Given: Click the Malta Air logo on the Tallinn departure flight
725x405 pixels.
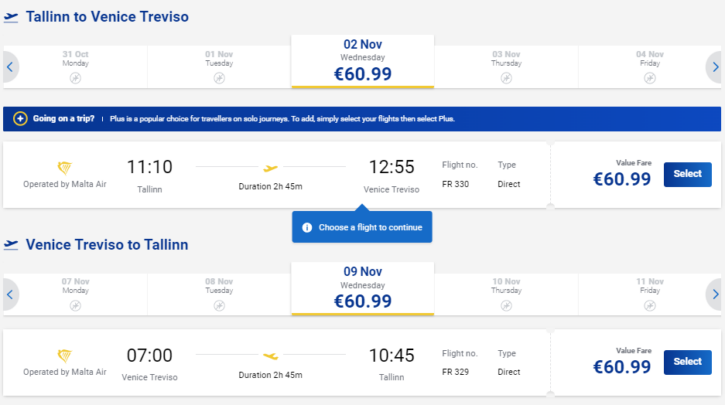Looking at the screenshot, I should pos(66,168).
